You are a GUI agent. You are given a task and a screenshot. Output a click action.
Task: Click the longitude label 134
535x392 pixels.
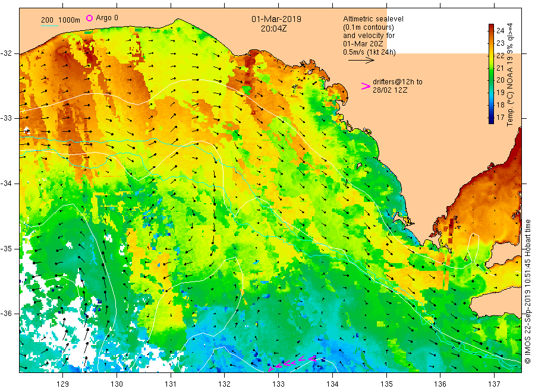pos(332,384)
